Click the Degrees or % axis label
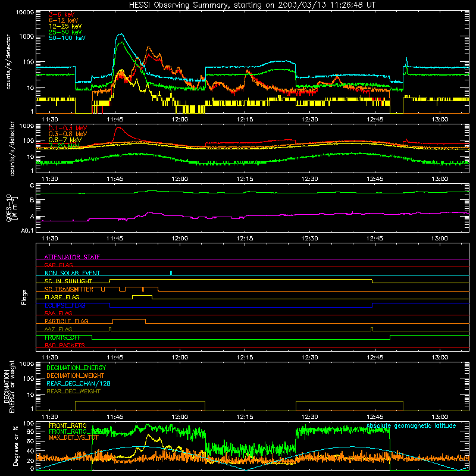The image size is (476, 476). point(15,446)
